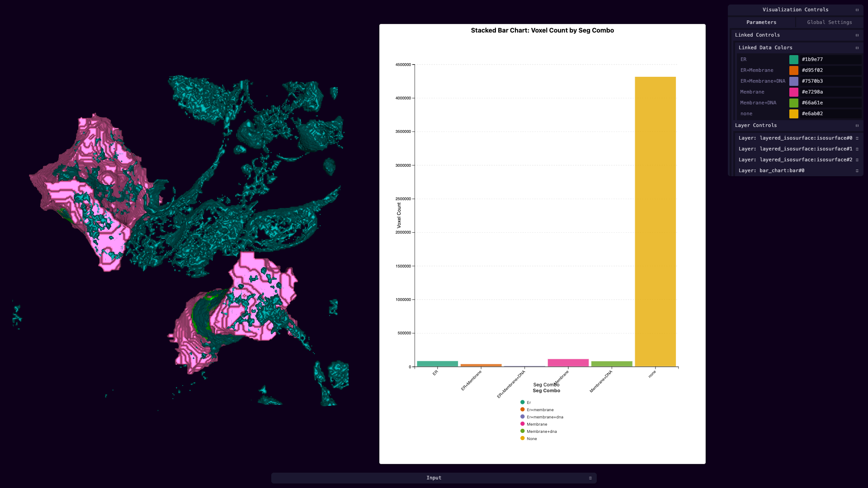868x488 pixels.
Task: Click the 'Voxel Count' y-axis label
Action: (x=399, y=216)
